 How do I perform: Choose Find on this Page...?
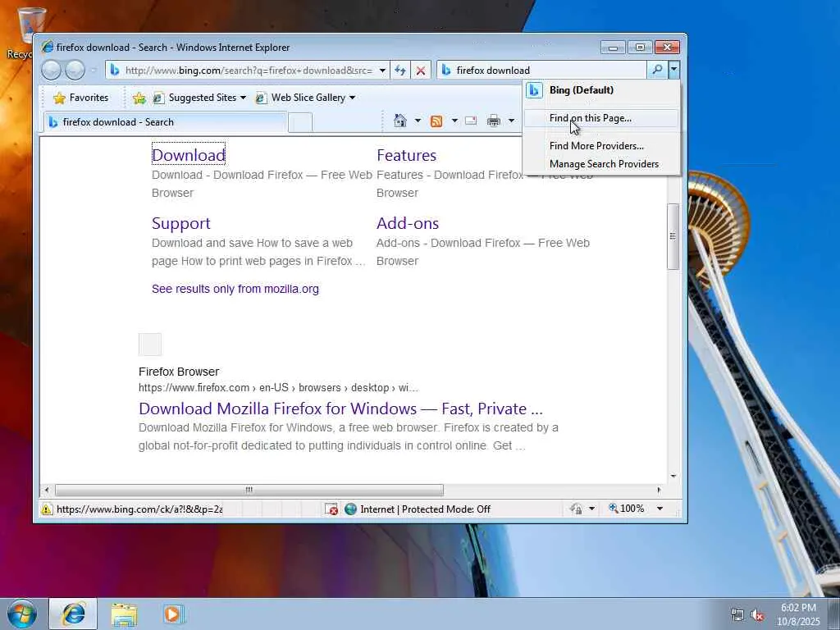601,118
